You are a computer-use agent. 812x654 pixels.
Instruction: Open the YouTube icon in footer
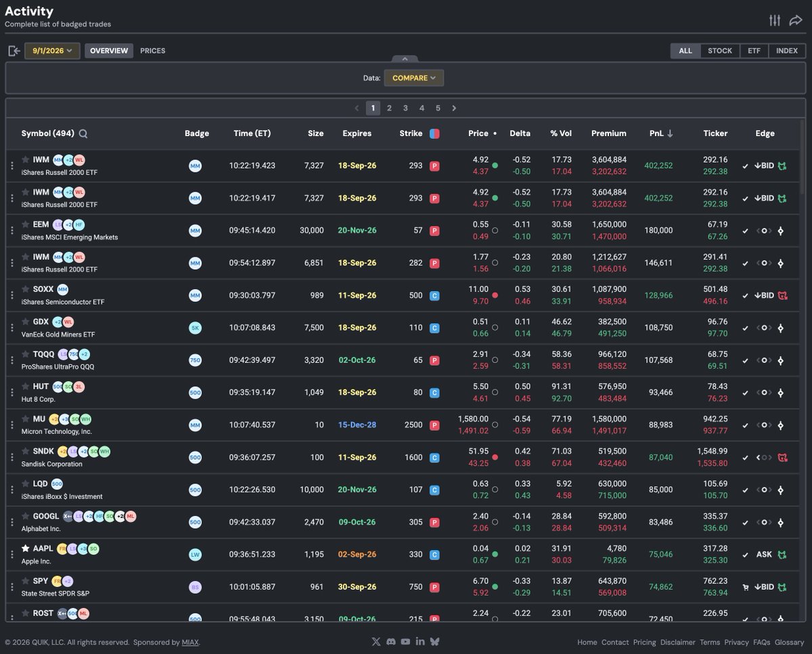[405, 642]
